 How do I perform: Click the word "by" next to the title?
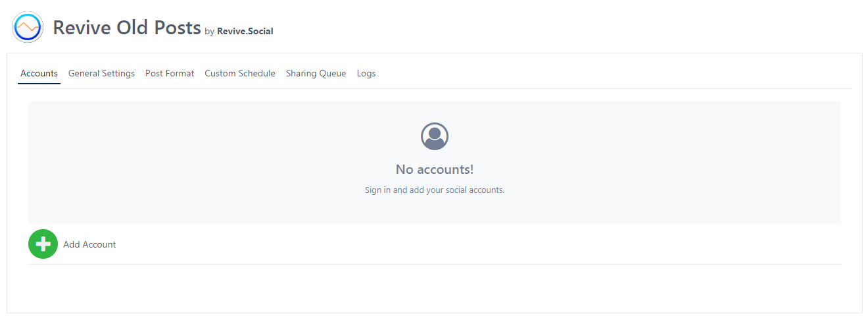click(x=209, y=32)
